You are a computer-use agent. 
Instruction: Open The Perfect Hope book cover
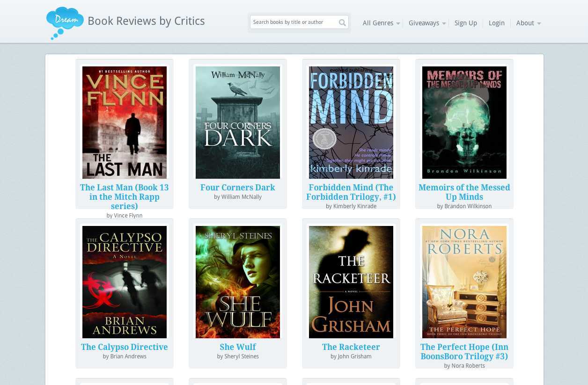(464, 282)
